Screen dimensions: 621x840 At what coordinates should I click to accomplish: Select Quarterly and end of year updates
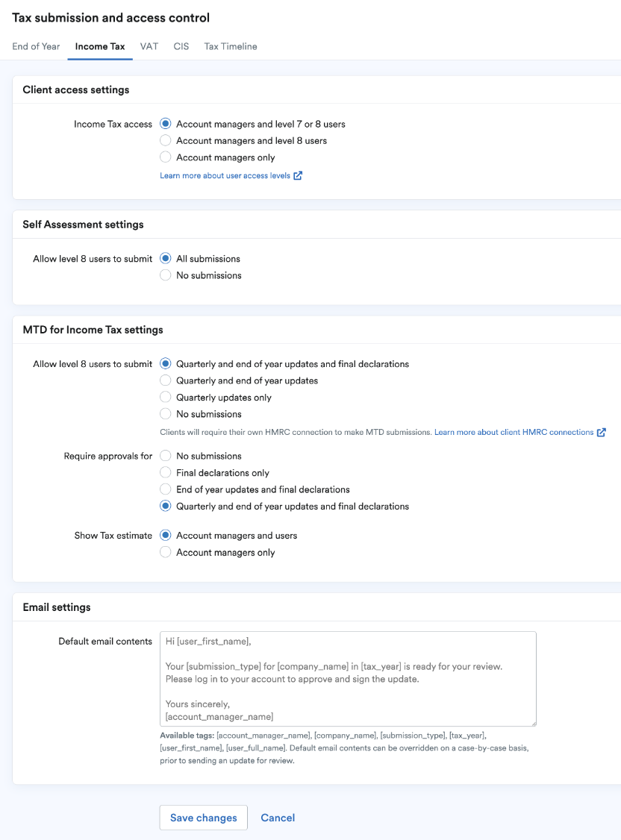point(166,380)
